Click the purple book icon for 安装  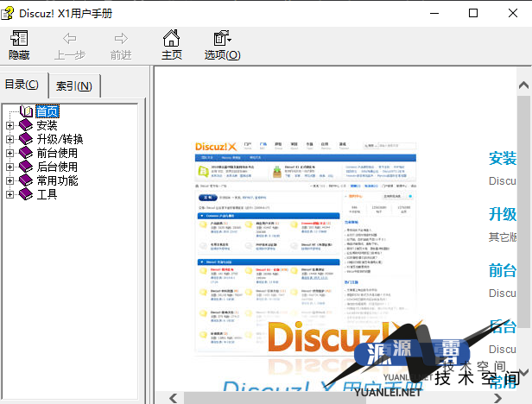26,125
